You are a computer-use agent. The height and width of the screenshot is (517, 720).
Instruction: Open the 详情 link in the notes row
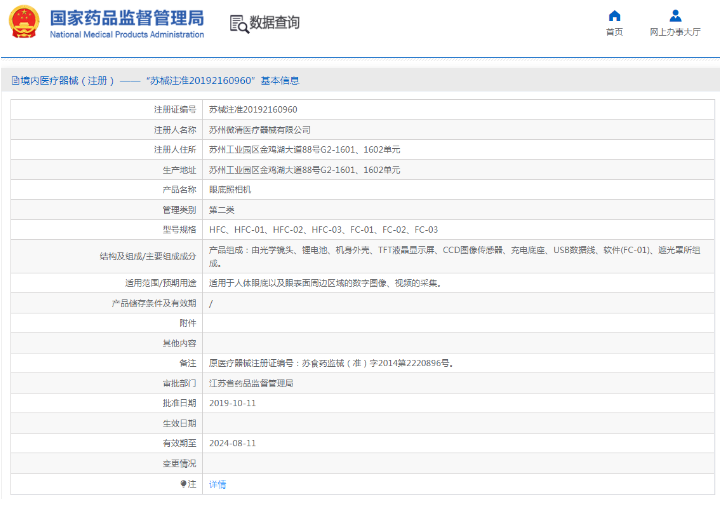217,484
